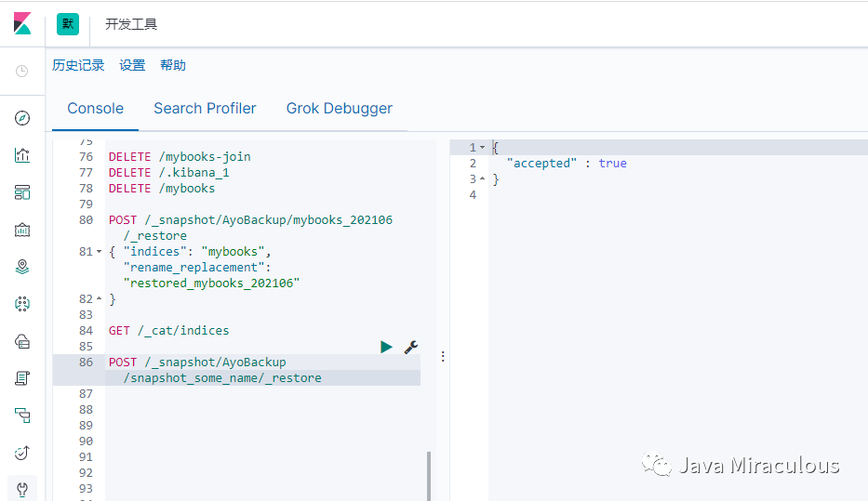Open 设置 (Settings) link
This screenshot has height=501, width=868.
click(132, 65)
